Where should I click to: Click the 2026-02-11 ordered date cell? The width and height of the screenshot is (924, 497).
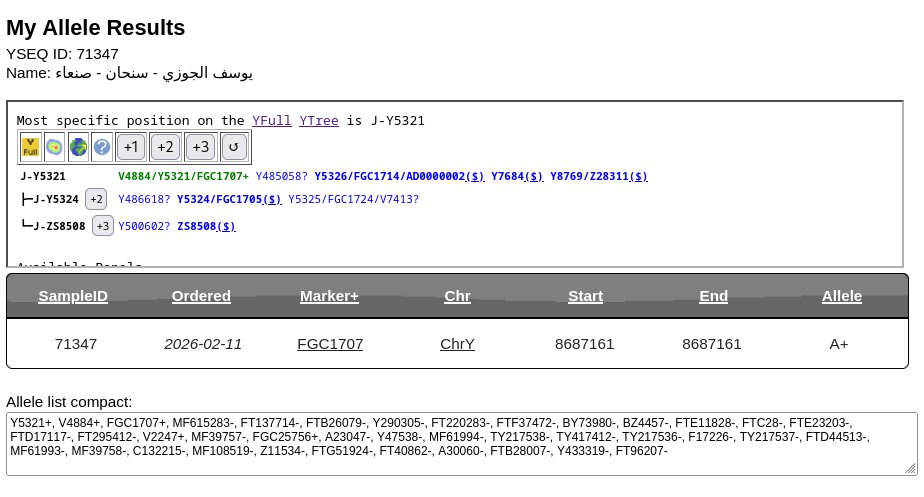(x=203, y=344)
